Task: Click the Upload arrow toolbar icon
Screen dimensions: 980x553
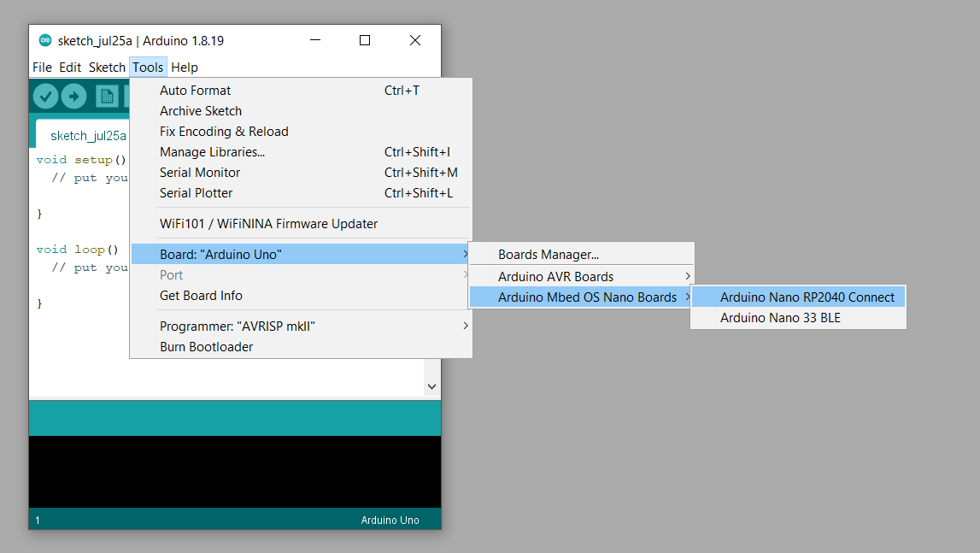Action: pyautogui.click(x=74, y=97)
